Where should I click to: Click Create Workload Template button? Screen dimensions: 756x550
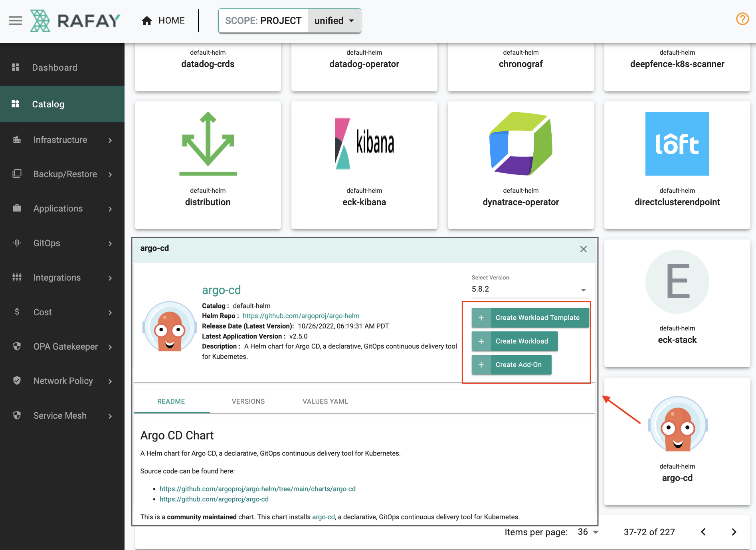tap(530, 318)
